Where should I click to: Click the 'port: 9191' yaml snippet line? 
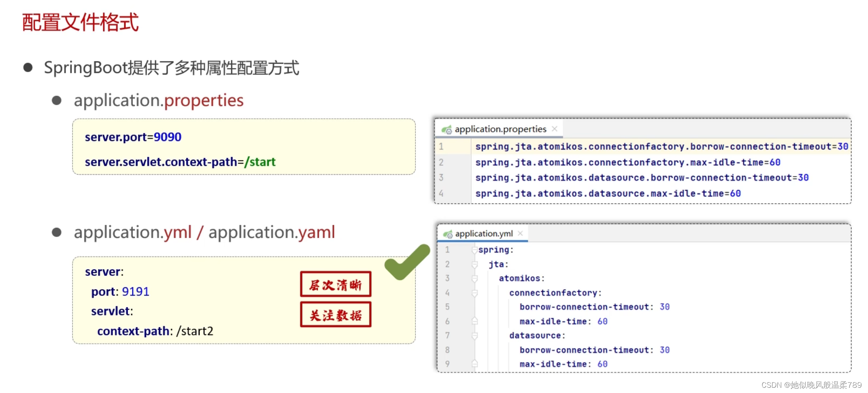(x=120, y=292)
